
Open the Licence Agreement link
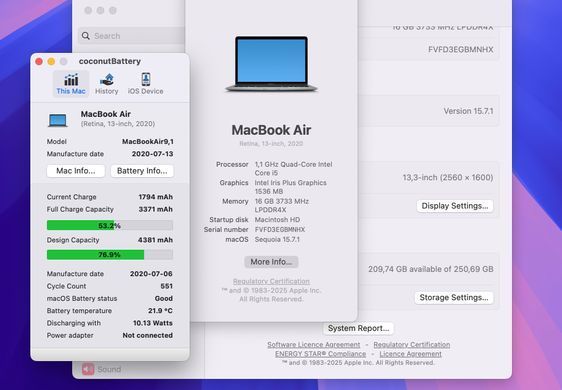pyautogui.click(x=410, y=354)
